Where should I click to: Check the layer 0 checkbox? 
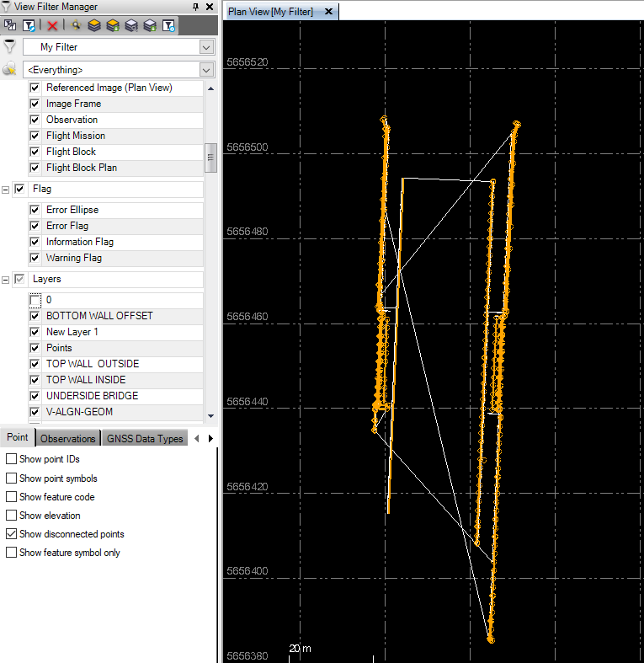pyautogui.click(x=35, y=300)
